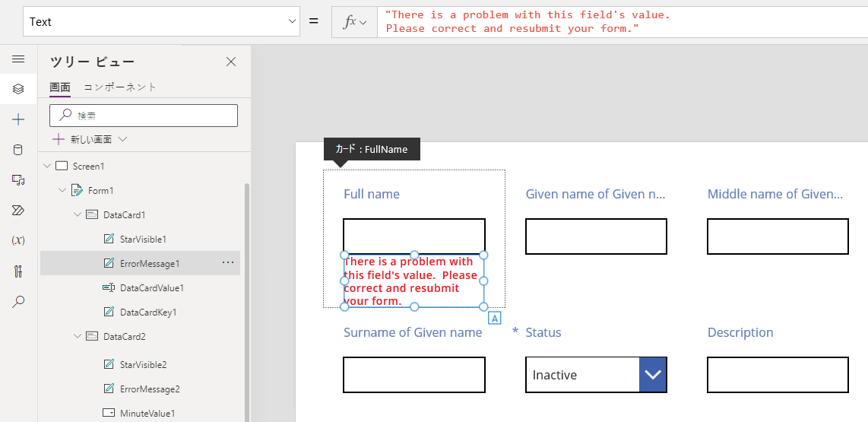The height and width of the screenshot is (422, 868).
Task: Select the Tree view layers icon
Action: pos(18,89)
